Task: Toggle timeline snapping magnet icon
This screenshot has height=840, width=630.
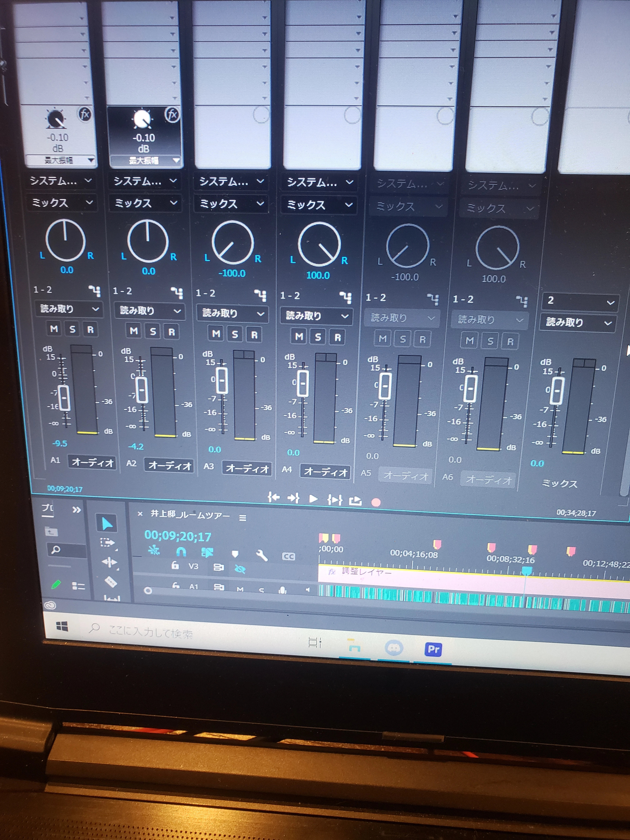Action: 181,551
